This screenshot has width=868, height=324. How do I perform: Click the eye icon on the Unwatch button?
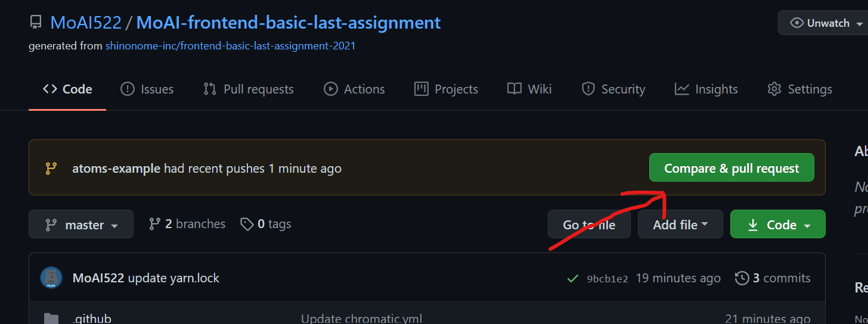point(796,23)
